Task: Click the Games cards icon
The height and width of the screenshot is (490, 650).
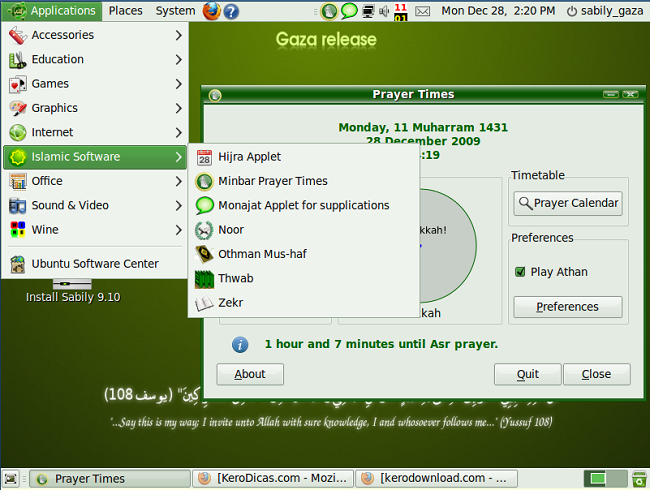Action: (x=17, y=84)
